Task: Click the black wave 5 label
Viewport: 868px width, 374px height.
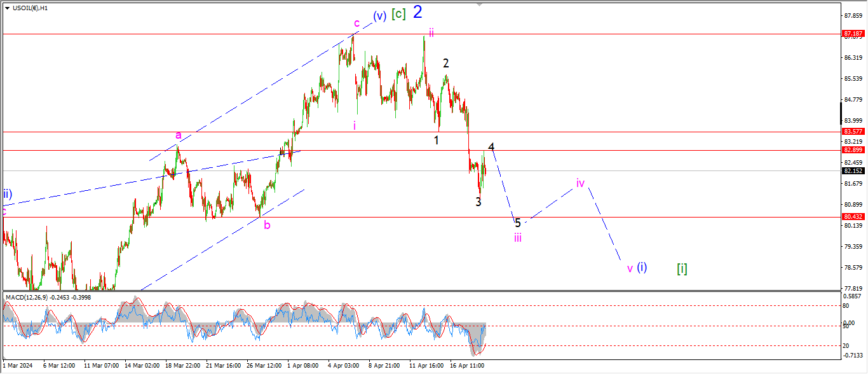Action: click(x=518, y=223)
